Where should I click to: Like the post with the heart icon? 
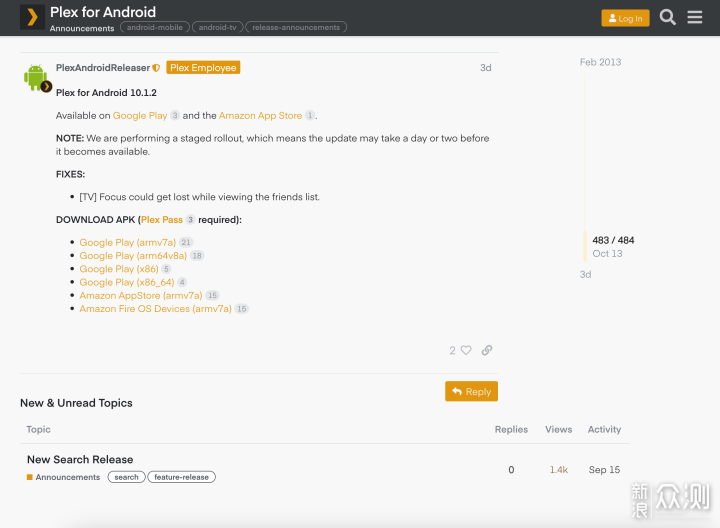(x=466, y=350)
